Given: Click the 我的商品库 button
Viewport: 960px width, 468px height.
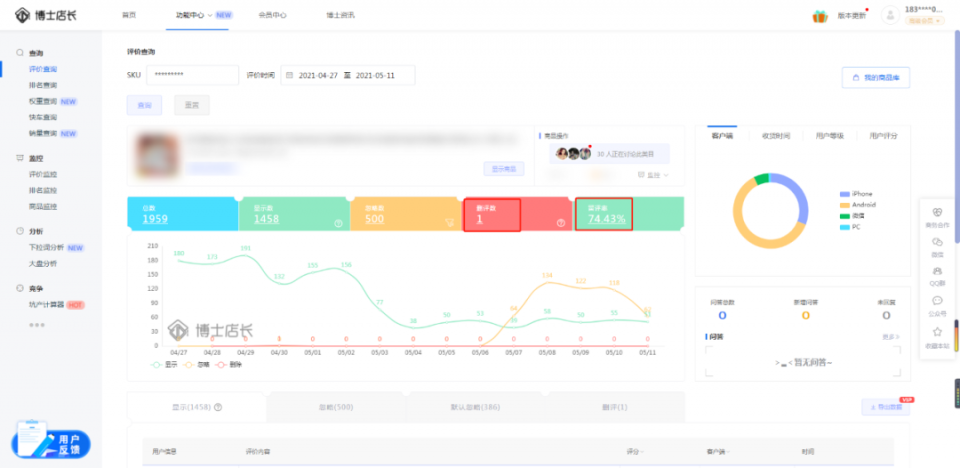Looking at the screenshot, I should pyautogui.click(x=875, y=77).
